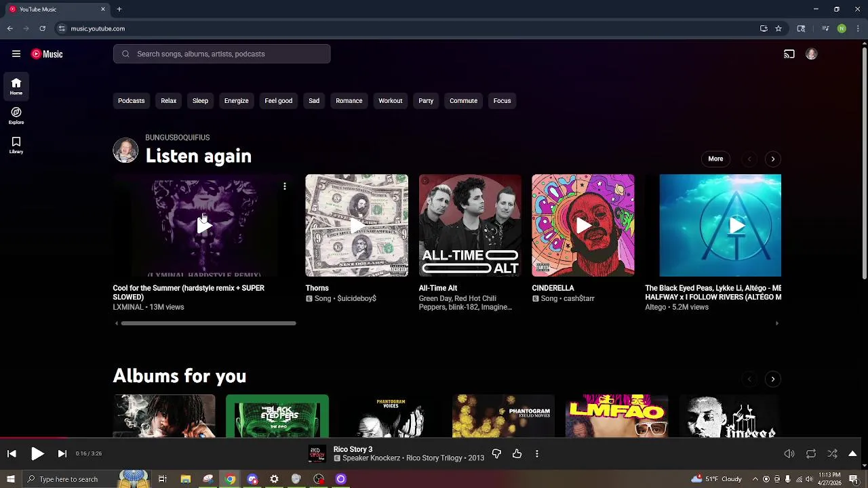This screenshot has height=488, width=868.
Task: Toggle repeat mode in player bar
Action: [x=811, y=453]
